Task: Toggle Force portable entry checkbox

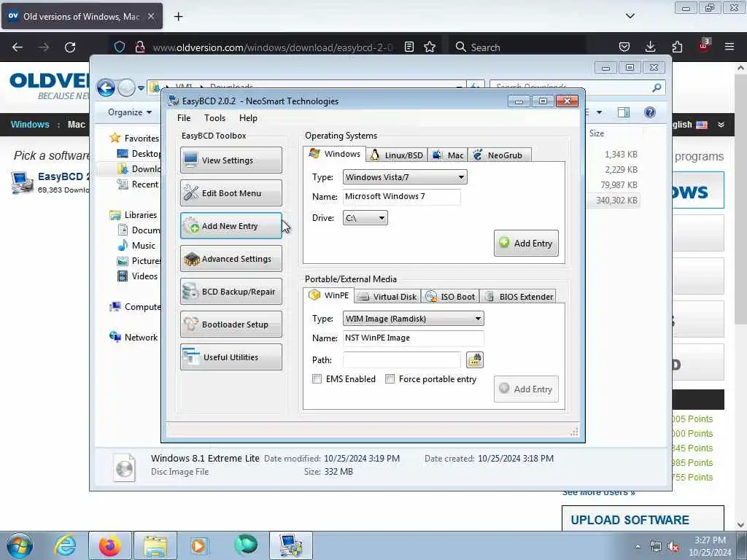Action: pos(390,379)
